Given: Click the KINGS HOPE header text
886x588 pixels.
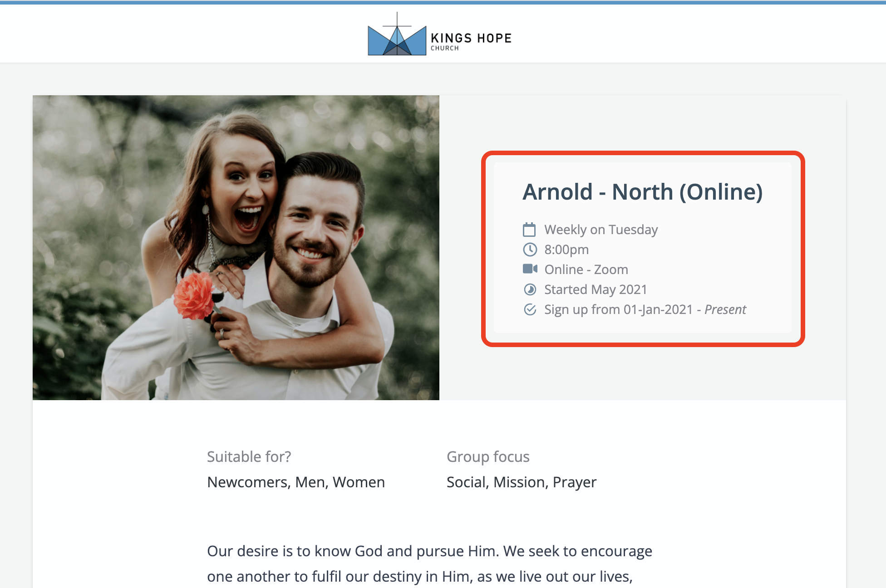Looking at the screenshot, I should pyautogui.click(x=471, y=38).
